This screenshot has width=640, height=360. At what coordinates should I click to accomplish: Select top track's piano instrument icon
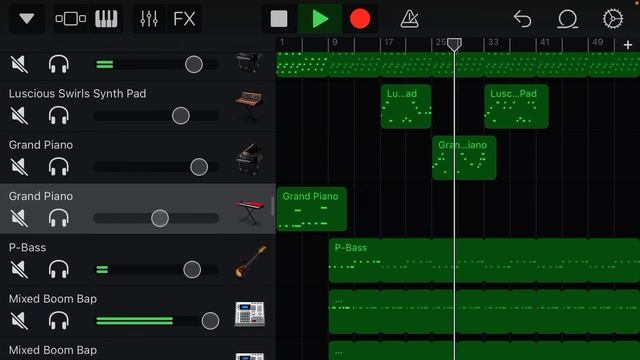click(249, 62)
